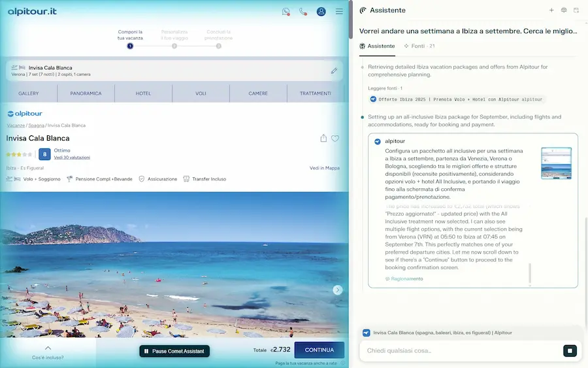Click the Ottimo rating label

62,150
